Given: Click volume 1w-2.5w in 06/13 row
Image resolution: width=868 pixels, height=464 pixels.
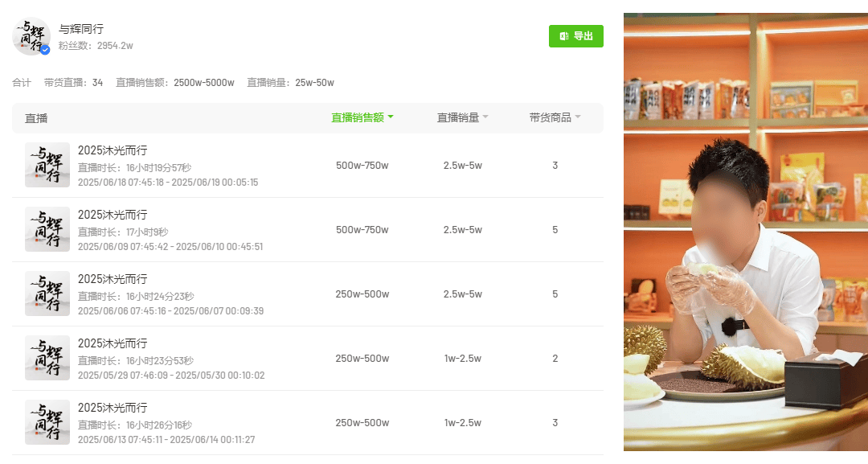Looking at the screenshot, I should [463, 422].
